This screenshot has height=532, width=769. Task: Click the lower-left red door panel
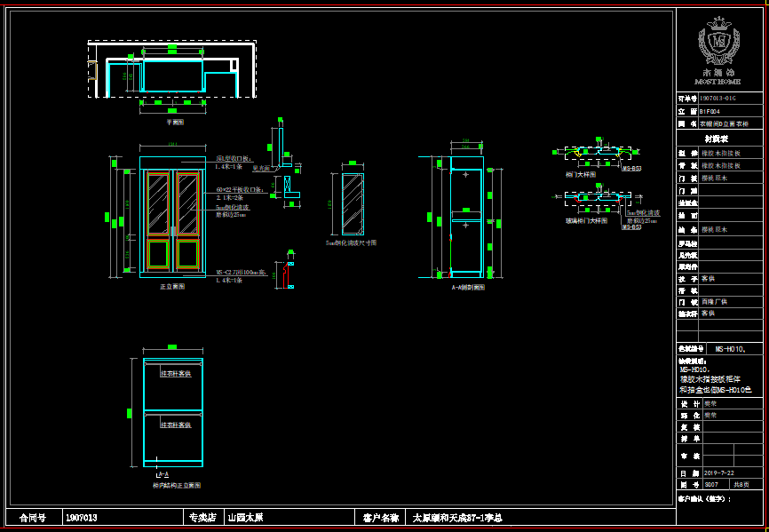coord(157,252)
